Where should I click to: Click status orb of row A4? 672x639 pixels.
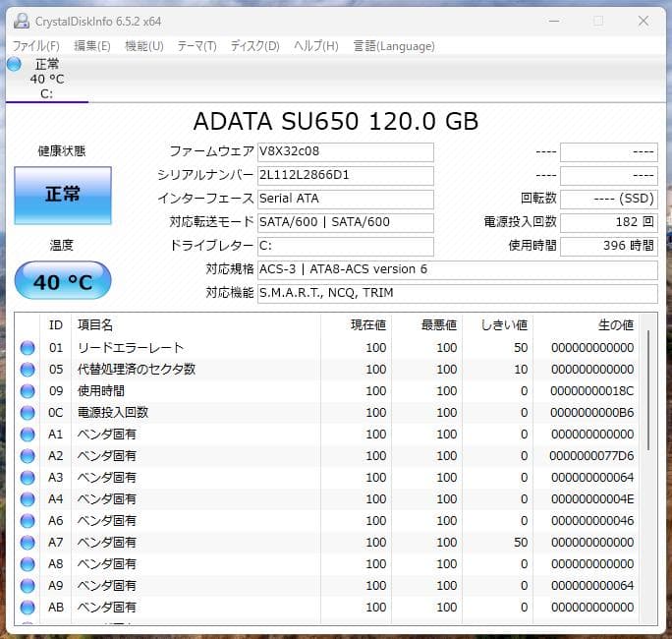28,499
